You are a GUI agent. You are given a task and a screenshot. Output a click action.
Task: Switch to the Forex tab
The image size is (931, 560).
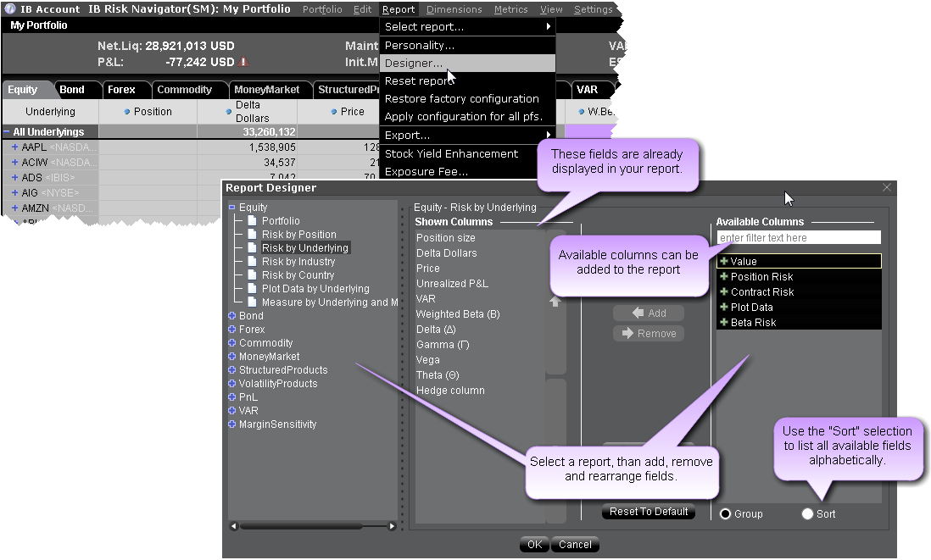121,90
